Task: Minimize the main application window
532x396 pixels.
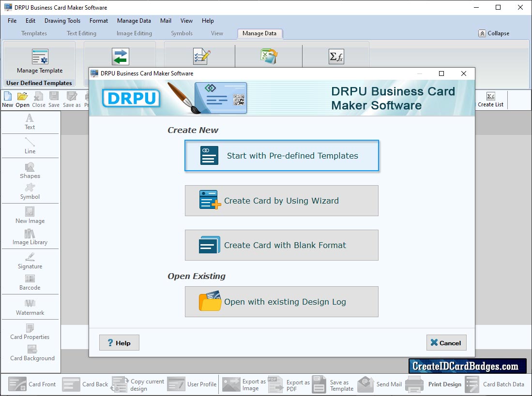Action: pos(476,7)
